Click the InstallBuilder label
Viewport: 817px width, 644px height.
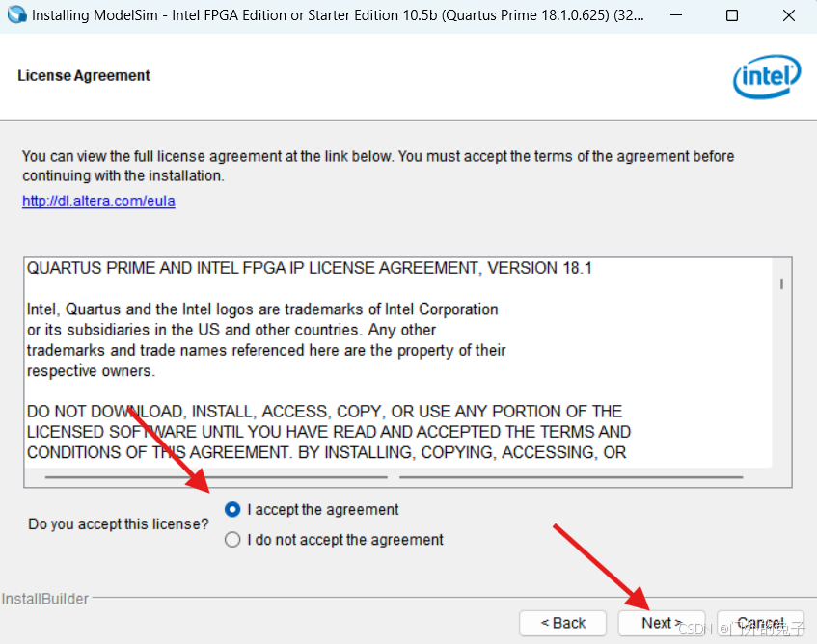click(45, 599)
